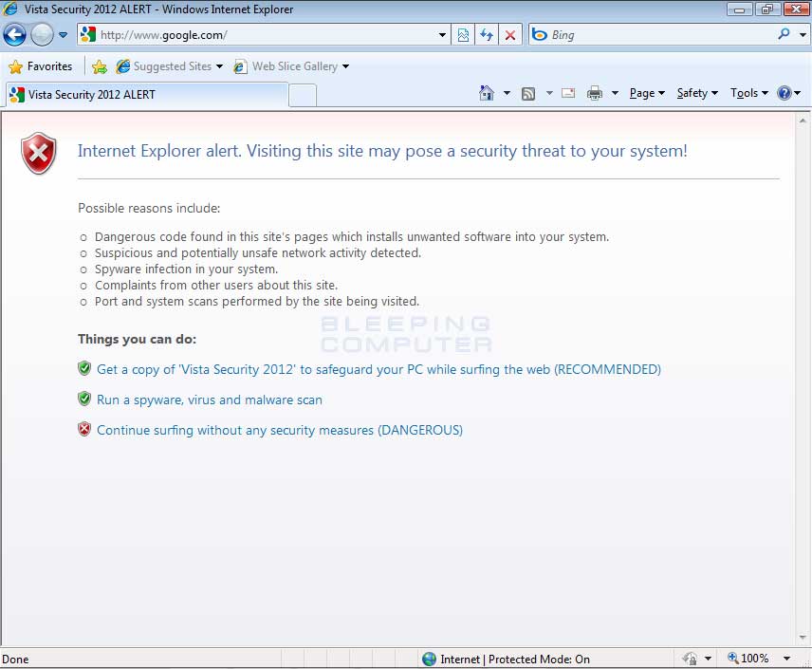Select the Vista Security 2012 ALERT tab
The height and width of the screenshot is (669, 812).
pyautogui.click(x=146, y=94)
